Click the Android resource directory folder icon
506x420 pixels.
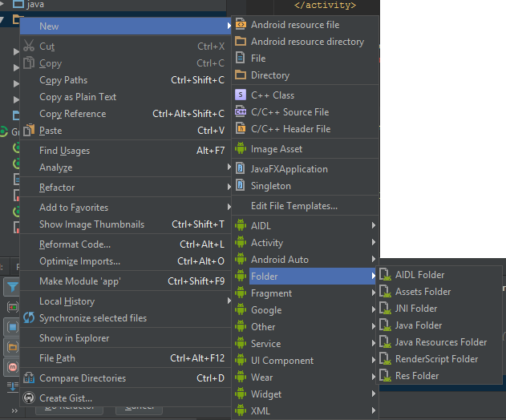click(241, 41)
